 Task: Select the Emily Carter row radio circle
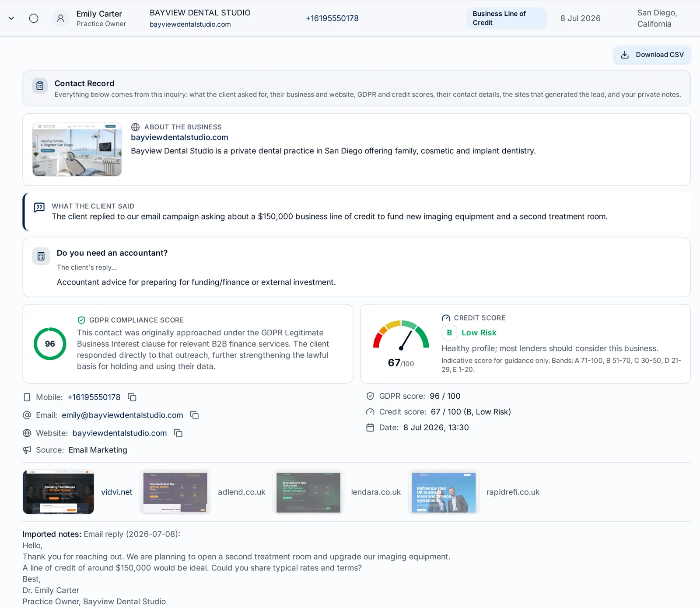click(x=34, y=18)
